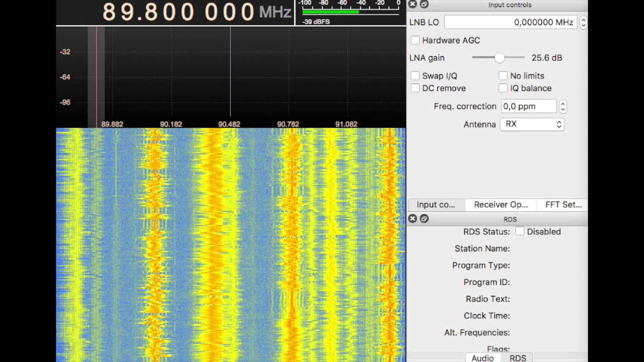Image resolution: width=644 pixels, height=362 pixels.
Task: Click the -39 dBFS level readout
Action: pos(316,22)
